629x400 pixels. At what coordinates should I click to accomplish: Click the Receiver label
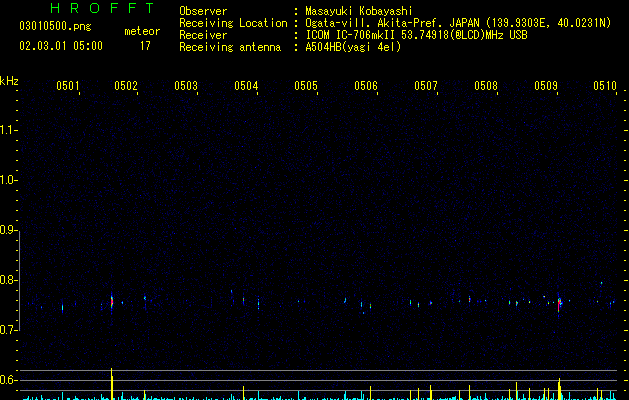(x=203, y=35)
